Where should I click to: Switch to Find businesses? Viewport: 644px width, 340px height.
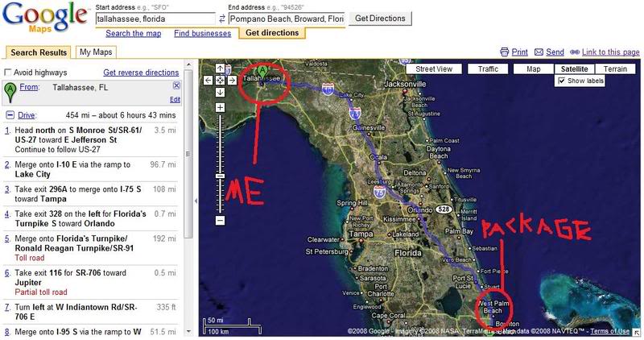click(203, 33)
